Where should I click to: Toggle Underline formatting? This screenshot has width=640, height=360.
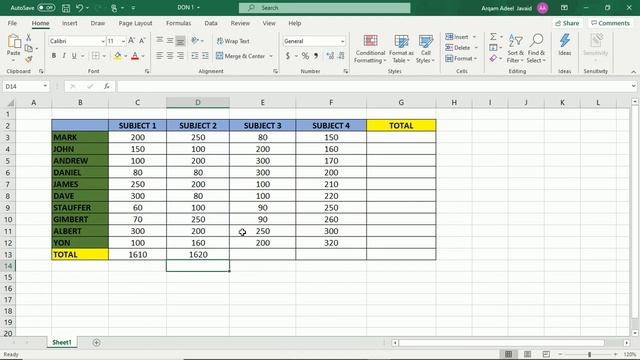click(74, 56)
